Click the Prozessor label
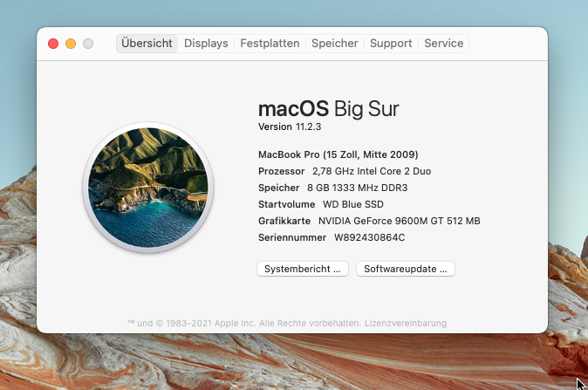588x390 pixels. (x=281, y=171)
